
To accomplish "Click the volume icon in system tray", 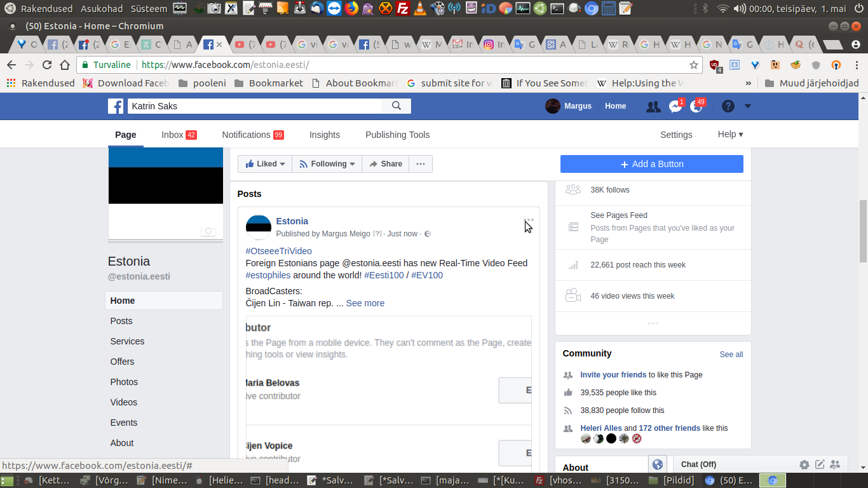I will coord(740,8).
